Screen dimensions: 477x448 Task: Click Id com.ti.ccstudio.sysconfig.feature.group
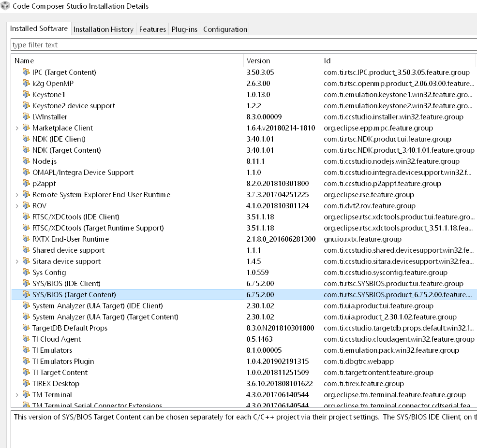(x=386, y=272)
